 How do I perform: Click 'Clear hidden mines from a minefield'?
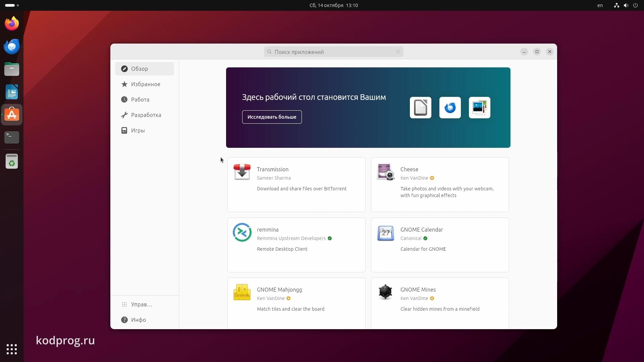point(440,309)
